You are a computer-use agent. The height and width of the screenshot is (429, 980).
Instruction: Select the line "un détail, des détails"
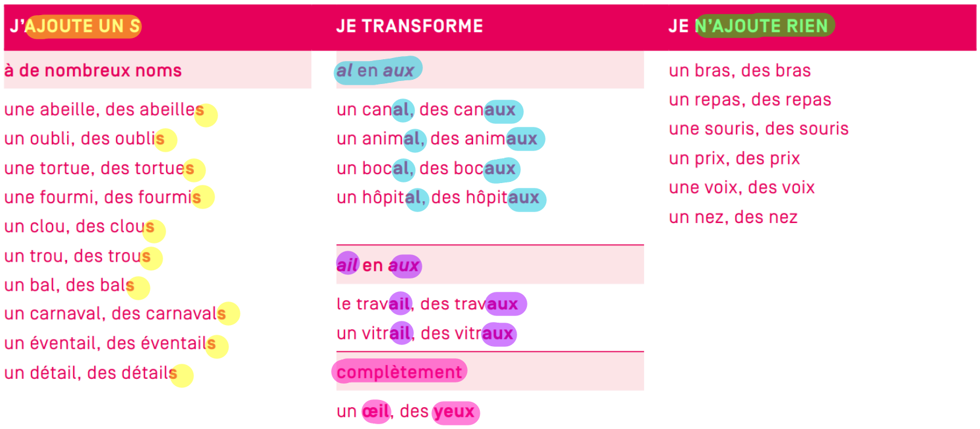click(x=91, y=373)
